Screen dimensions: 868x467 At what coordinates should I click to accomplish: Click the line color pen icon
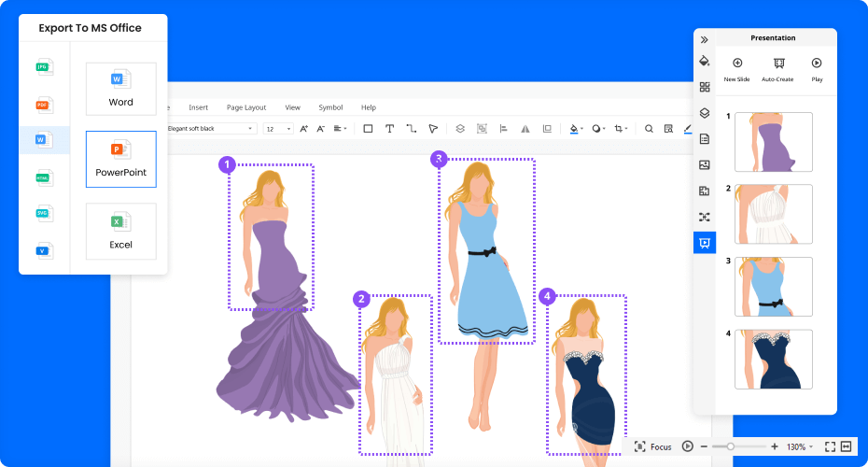pyautogui.click(x=688, y=129)
